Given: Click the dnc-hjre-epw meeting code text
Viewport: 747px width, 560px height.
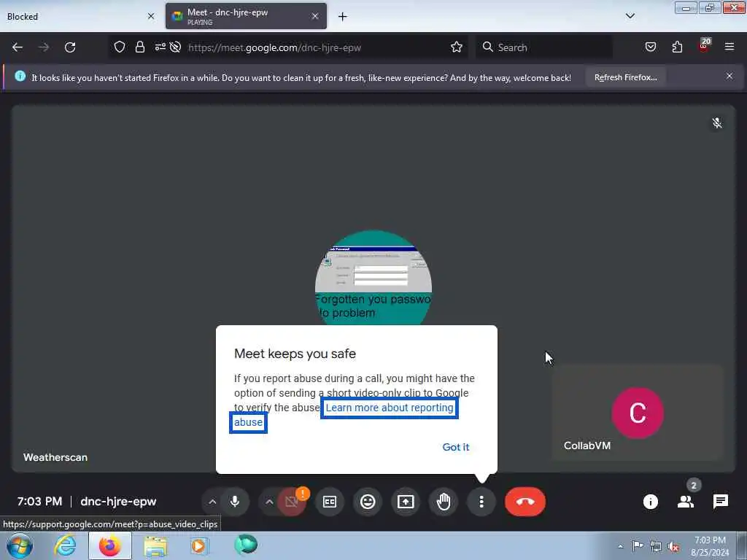Looking at the screenshot, I should coord(118,502).
